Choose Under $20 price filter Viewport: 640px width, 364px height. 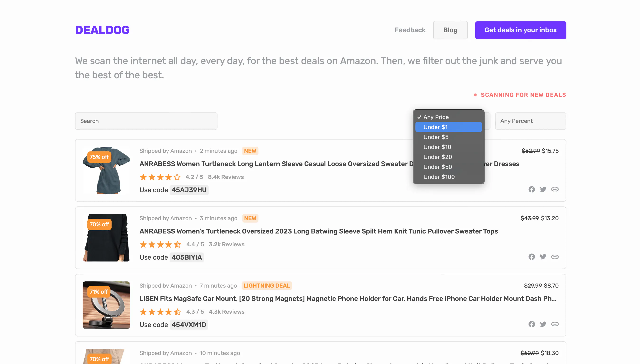tap(448, 157)
